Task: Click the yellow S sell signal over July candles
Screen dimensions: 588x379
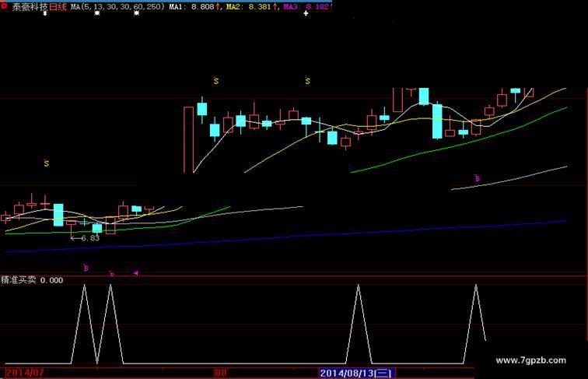Action: point(47,163)
